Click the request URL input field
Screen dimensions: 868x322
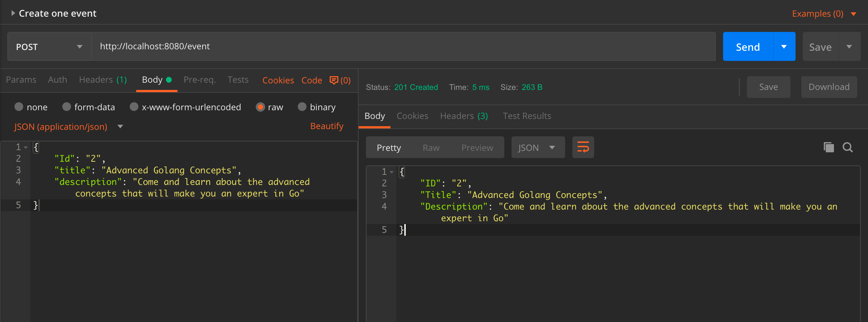click(402, 46)
